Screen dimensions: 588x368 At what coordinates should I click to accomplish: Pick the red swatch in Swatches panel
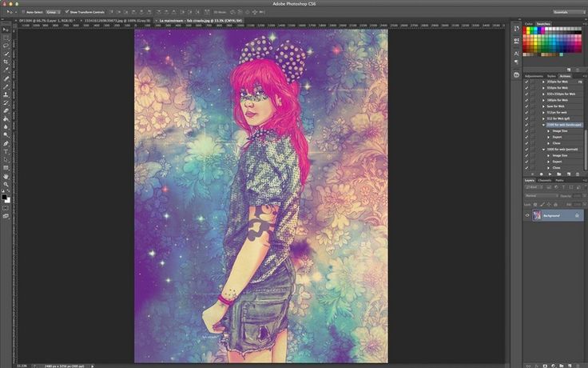524,29
